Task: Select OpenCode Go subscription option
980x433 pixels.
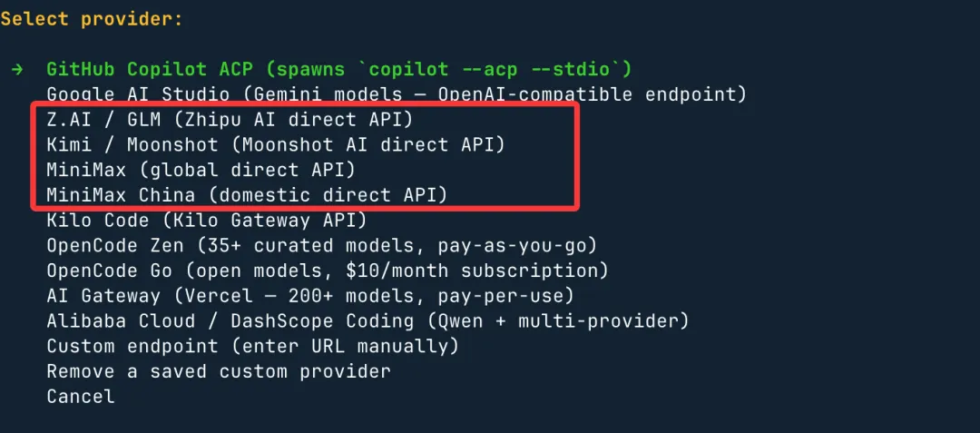Action: (x=328, y=271)
